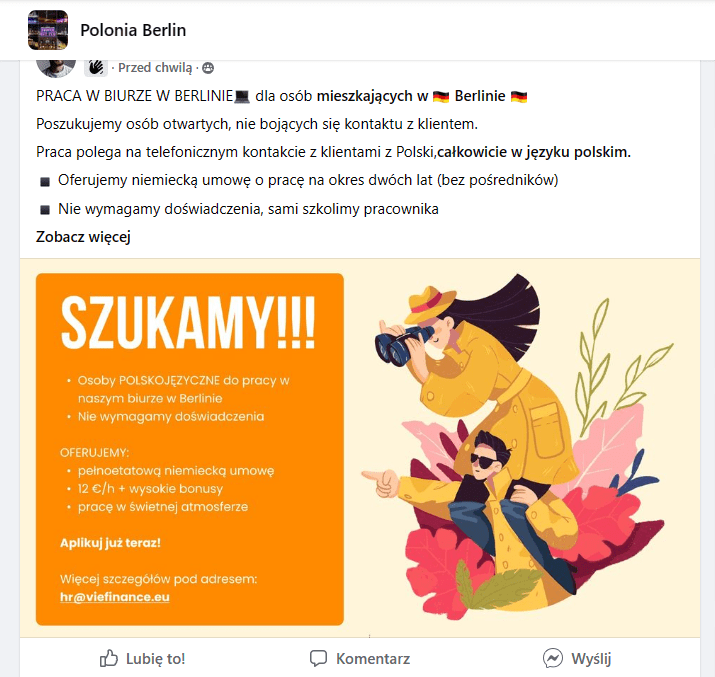Click the German flag emoji ending the first line
The height and width of the screenshot is (677, 715).
pos(519,97)
